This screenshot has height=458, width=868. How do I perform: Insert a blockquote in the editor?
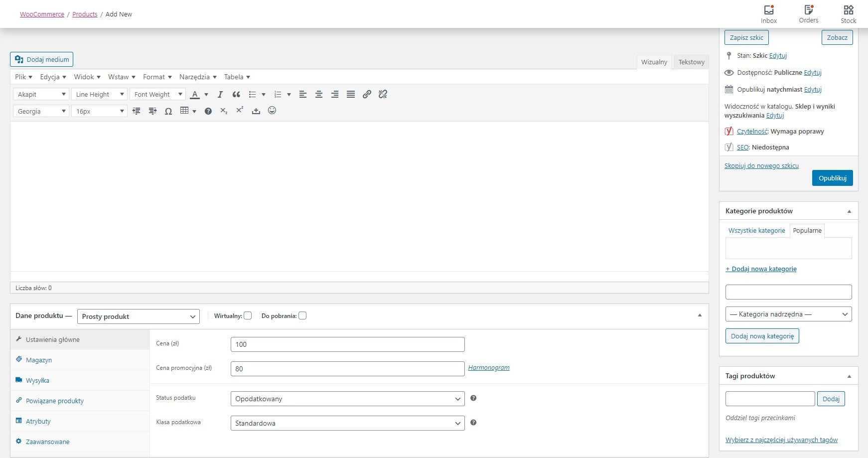[236, 94]
